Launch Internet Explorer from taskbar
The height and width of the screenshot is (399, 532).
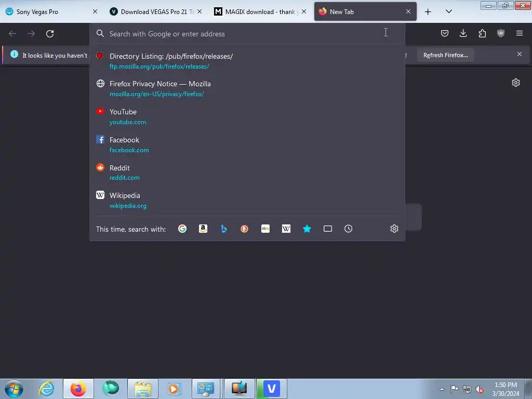[46, 389]
